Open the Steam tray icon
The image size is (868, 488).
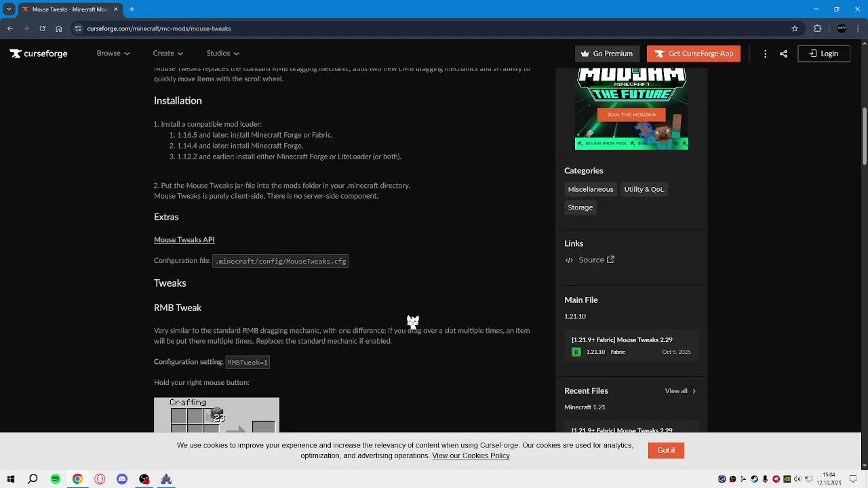pos(754,479)
